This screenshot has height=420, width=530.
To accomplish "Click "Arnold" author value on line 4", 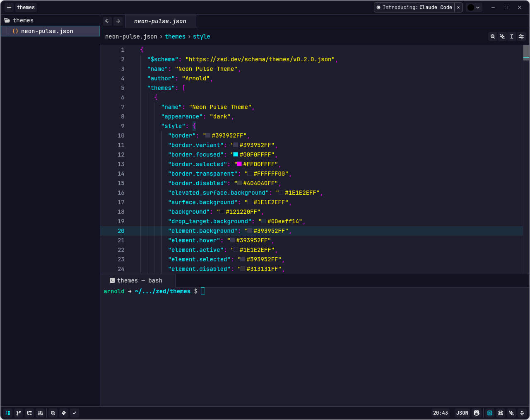I will 196,78.
